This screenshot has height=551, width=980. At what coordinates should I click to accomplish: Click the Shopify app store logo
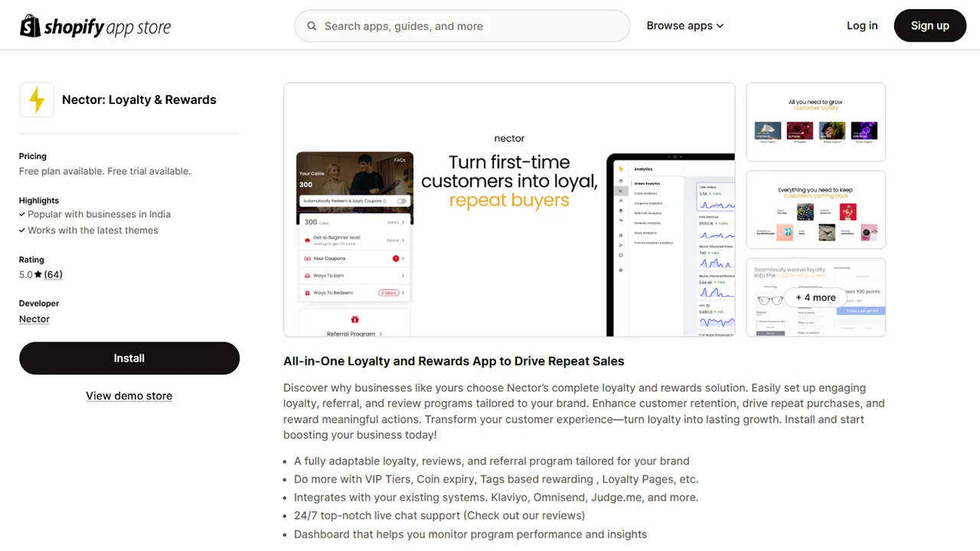95,26
